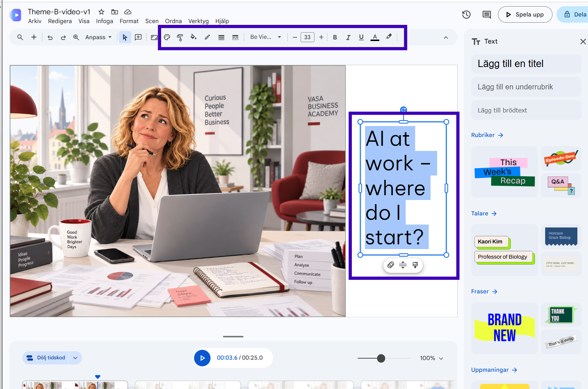Click the paint format roller icon
Image resolution: width=588 pixels, height=389 pixels.
click(180, 37)
